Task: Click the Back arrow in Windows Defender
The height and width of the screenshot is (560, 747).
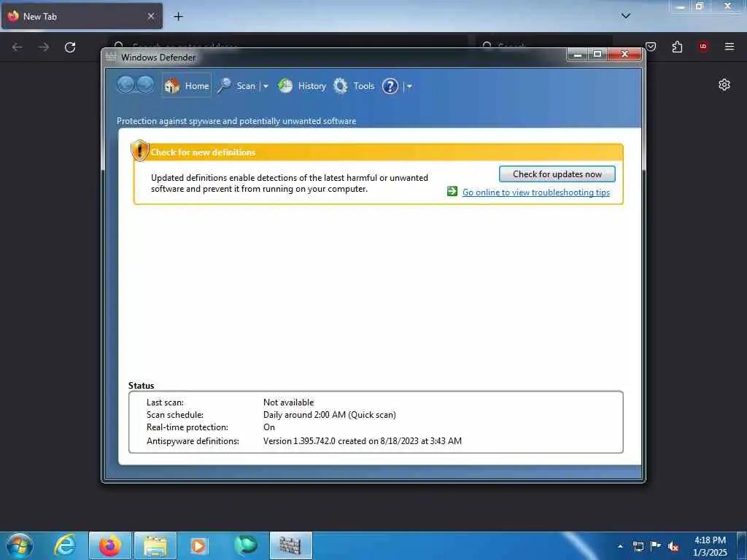Action: (125, 85)
